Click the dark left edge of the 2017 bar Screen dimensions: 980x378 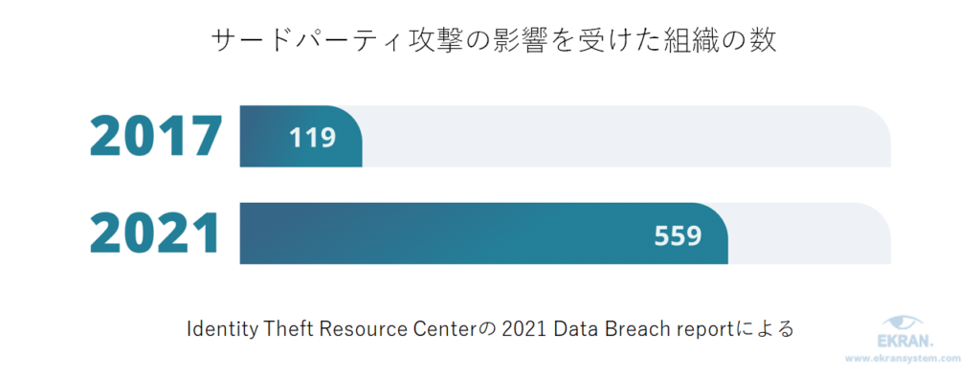click(246, 136)
